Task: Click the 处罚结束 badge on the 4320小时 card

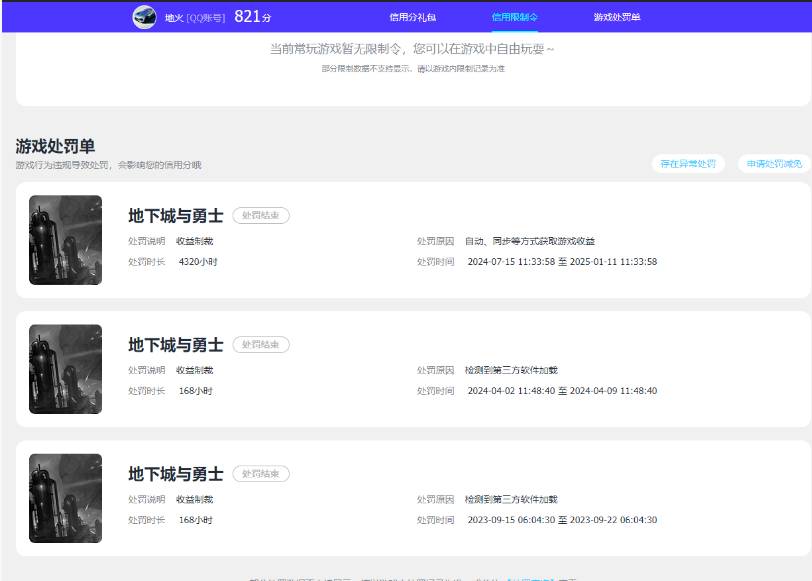Action: click(x=261, y=215)
